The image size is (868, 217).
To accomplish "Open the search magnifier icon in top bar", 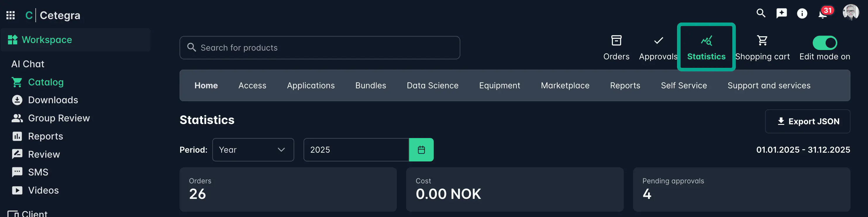I will pos(761,13).
